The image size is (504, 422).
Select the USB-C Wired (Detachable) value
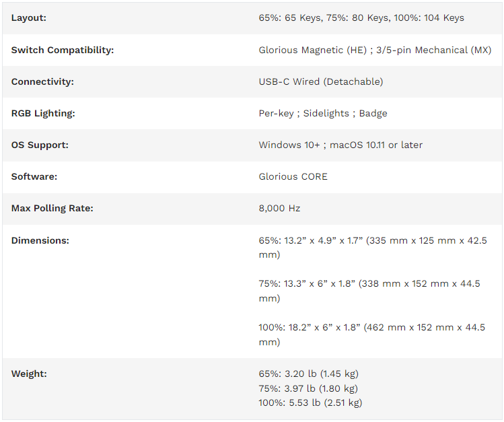click(321, 81)
